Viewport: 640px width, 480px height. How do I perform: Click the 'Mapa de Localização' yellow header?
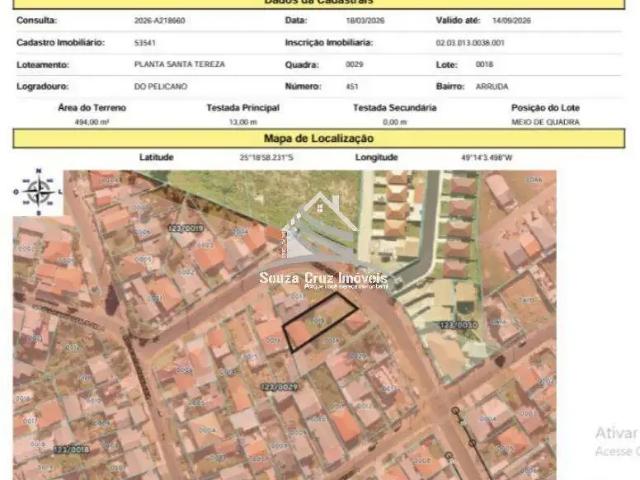point(318,138)
